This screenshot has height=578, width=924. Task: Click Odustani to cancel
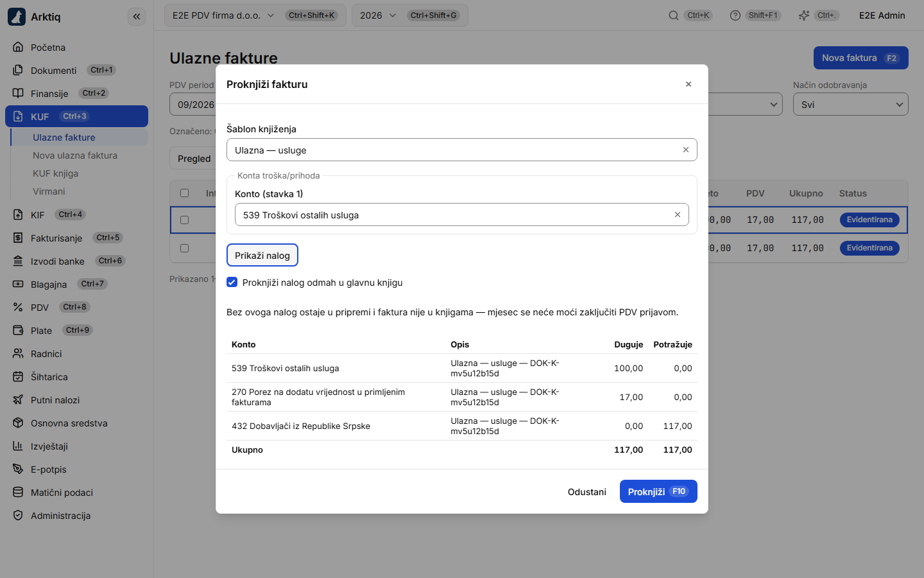[x=587, y=492]
